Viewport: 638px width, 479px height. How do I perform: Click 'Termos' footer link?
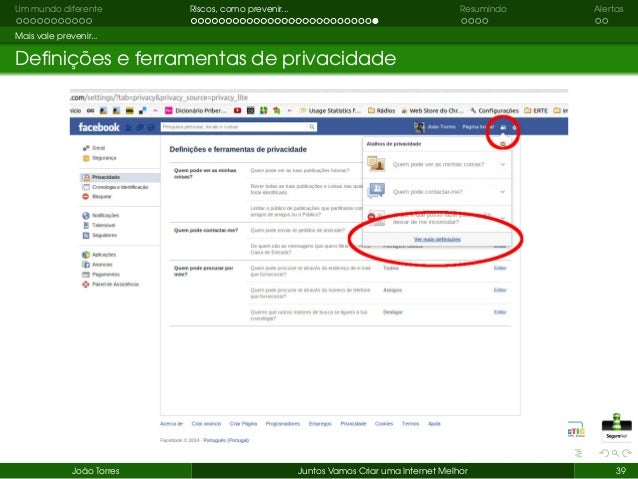[x=411, y=424]
